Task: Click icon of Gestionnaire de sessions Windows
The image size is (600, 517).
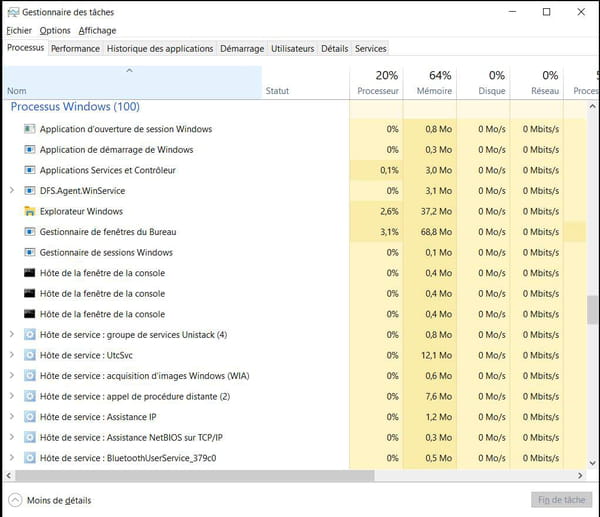Action: pyautogui.click(x=29, y=253)
